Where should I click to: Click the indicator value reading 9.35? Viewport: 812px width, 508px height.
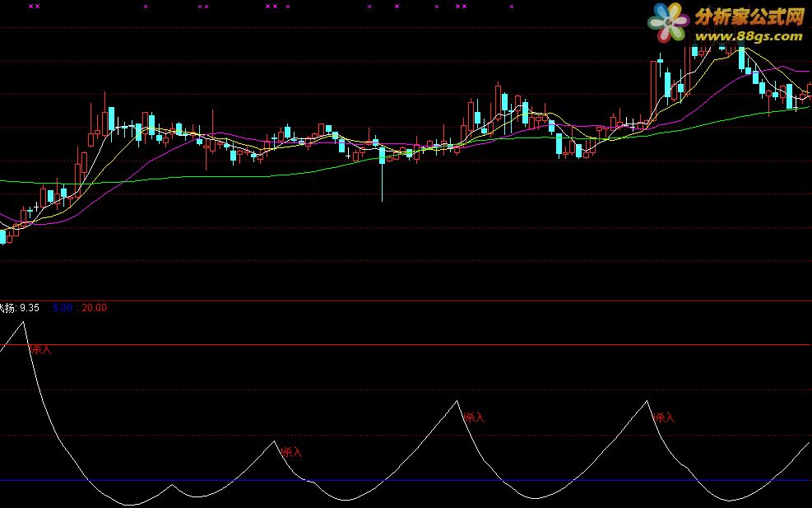[29, 307]
